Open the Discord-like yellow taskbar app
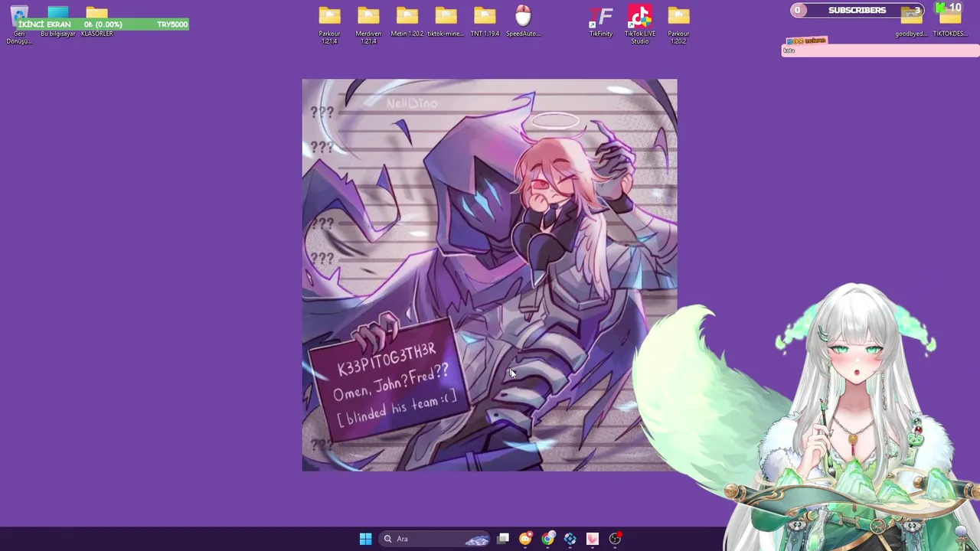Image resolution: width=980 pixels, height=551 pixels. [525, 539]
